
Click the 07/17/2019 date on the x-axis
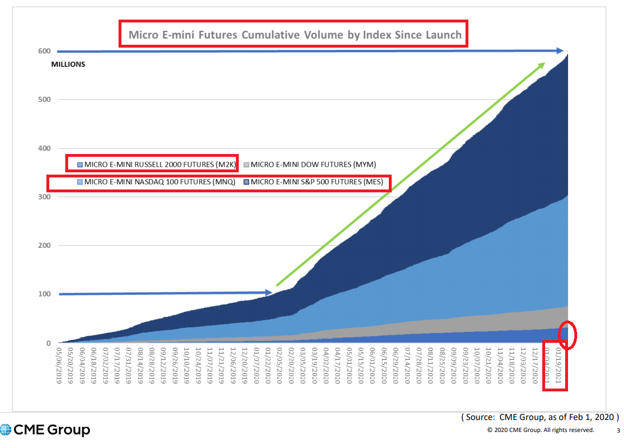pyautogui.click(x=117, y=366)
